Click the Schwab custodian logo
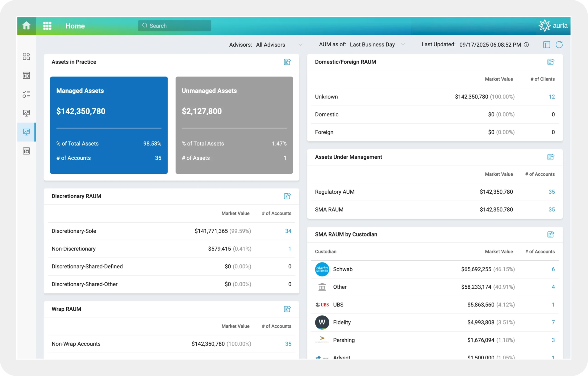Viewport: 588px width, 376px height. pos(322,269)
